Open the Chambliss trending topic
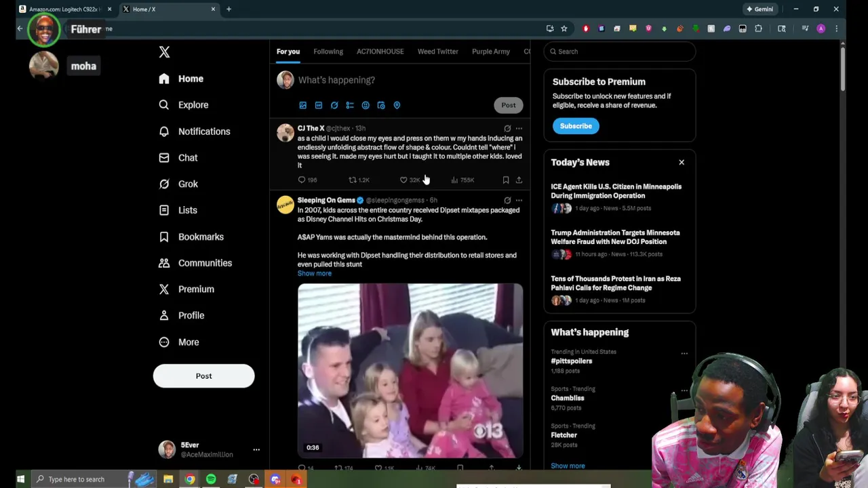 568,399
